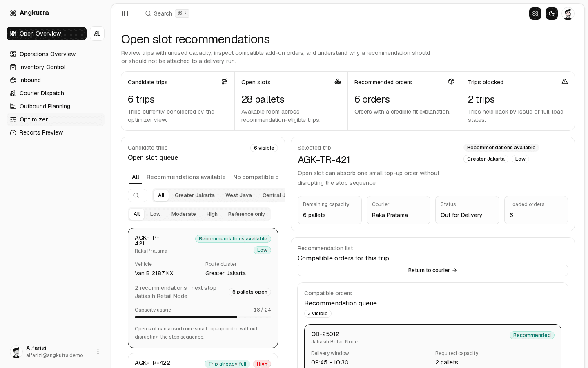Open the settings gear icon
The height and width of the screenshot is (368, 588).
(x=535, y=13)
